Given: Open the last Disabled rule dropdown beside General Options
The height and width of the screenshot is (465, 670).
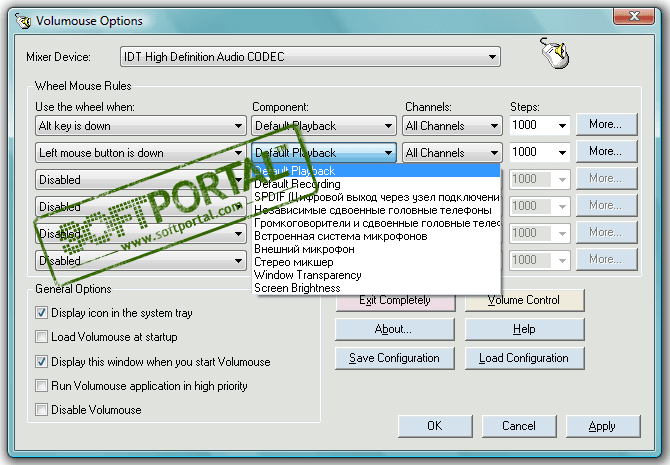Looking at the screenshot, I should click(x=141, y=261).
